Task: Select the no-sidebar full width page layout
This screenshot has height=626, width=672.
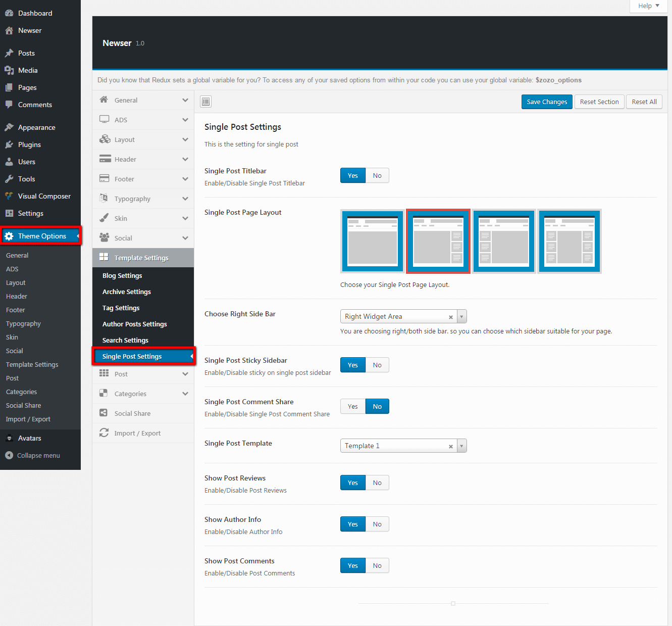Action: click(373, 242)
